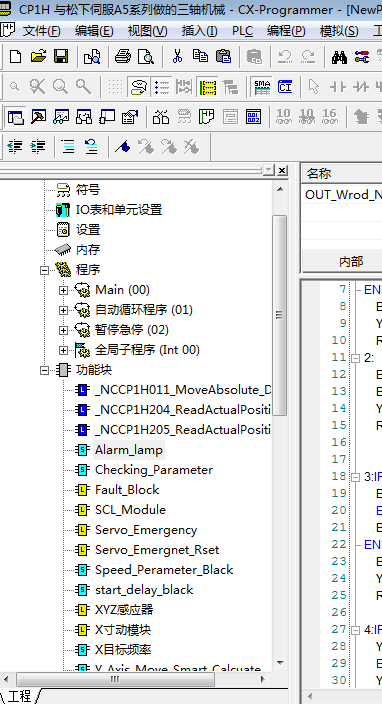This screenshot has height=704, width=382.
Task: Select the Fault_Block function block
Action: [127, 490]
